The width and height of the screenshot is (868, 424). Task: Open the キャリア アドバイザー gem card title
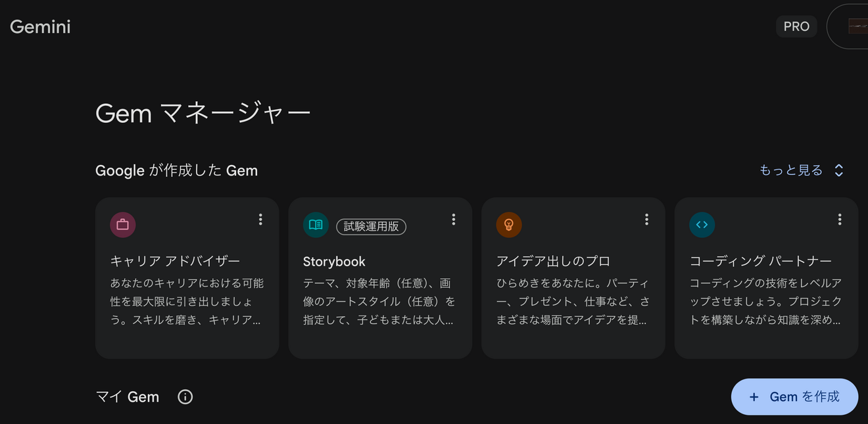tap(175, 261)
